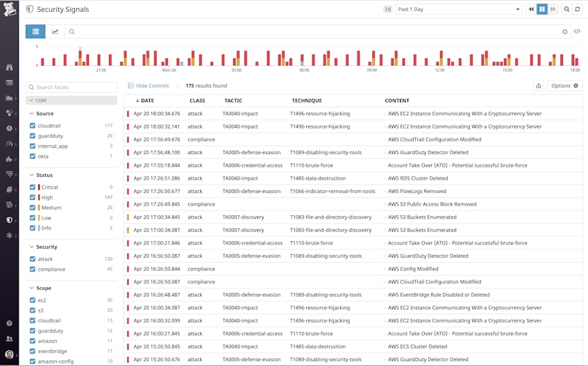Open the sidebar icon directly below the puzzle piece
This screenshot has height=366, width=588.
(10, 174)
